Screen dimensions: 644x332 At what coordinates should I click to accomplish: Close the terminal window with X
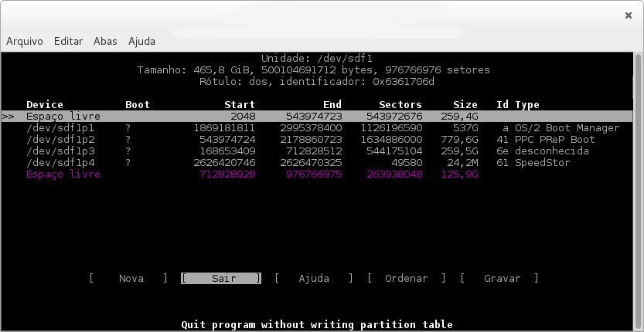[x=628, y=15]
